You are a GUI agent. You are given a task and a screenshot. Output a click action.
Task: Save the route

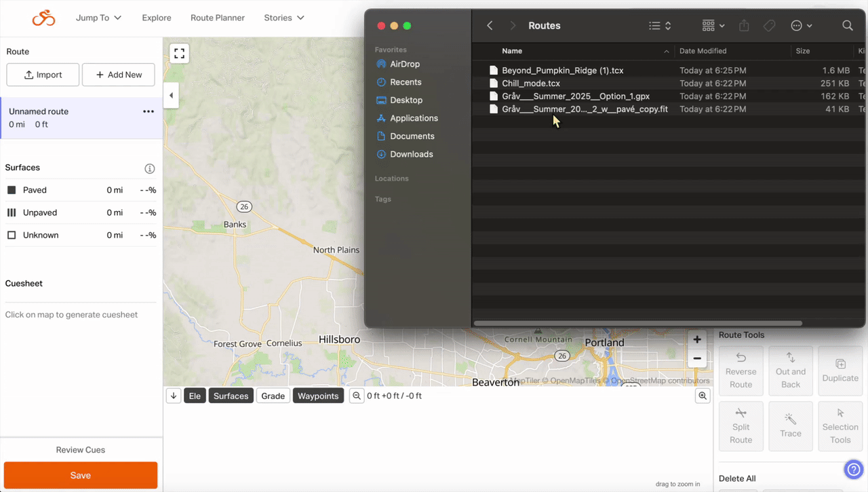pos(81,476)
